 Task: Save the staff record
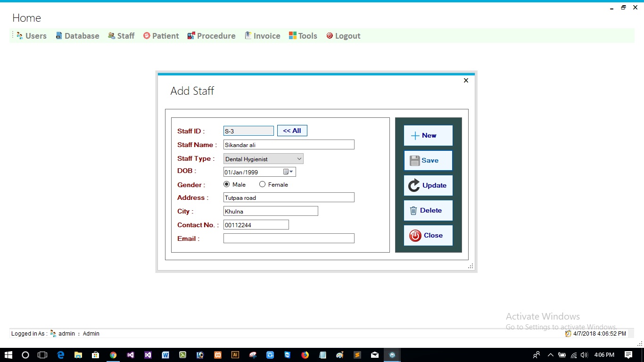pyautogui.click(x=428, y=160)
